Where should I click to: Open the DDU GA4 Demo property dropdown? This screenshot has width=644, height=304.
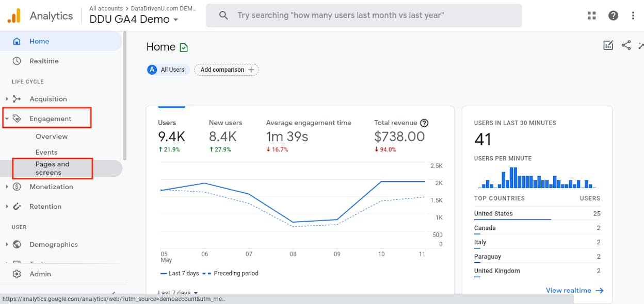(134, 20)
